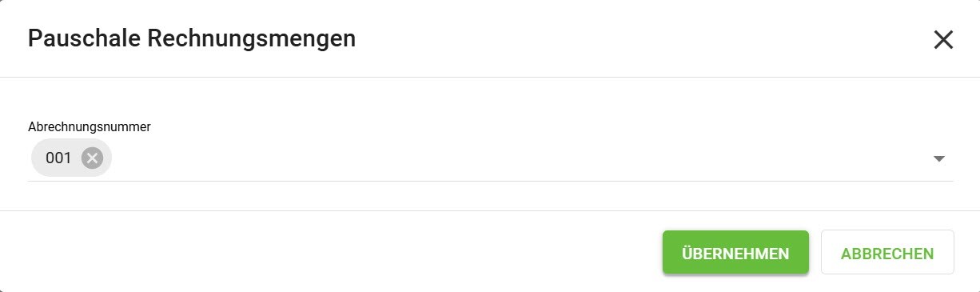Delete billing number 001 via the circled cross
The width and height of the screenshot is (980, 292).
point(93,158)
